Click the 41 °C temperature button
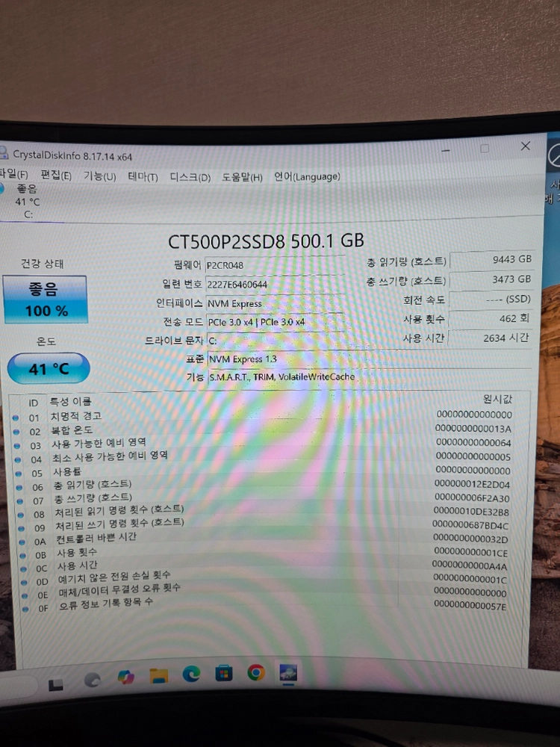 coord(49,369)
